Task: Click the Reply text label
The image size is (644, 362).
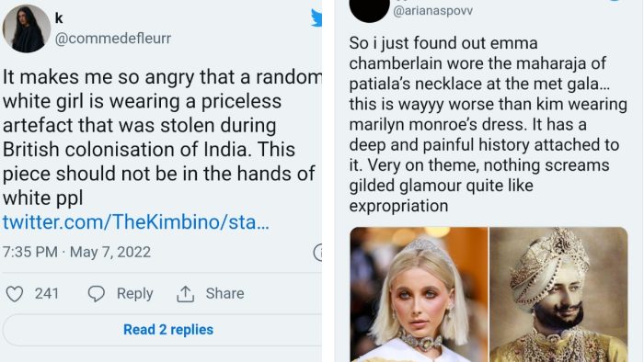Action: click(134, 293)
